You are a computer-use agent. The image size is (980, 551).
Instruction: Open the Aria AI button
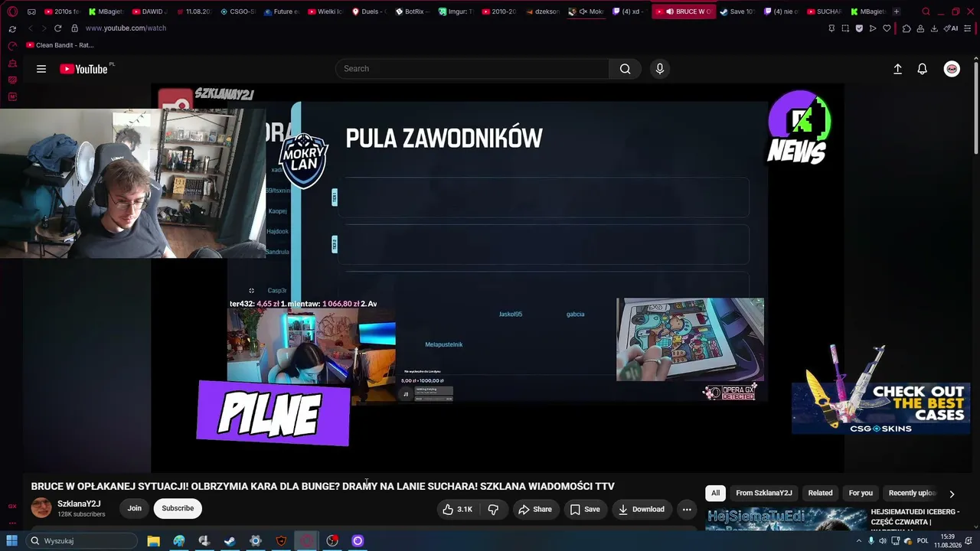click(x=951, y=28)
